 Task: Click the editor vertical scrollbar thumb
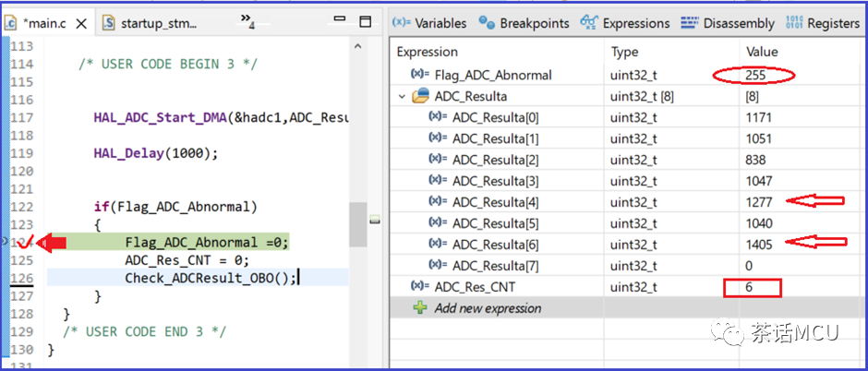(357, 224)
